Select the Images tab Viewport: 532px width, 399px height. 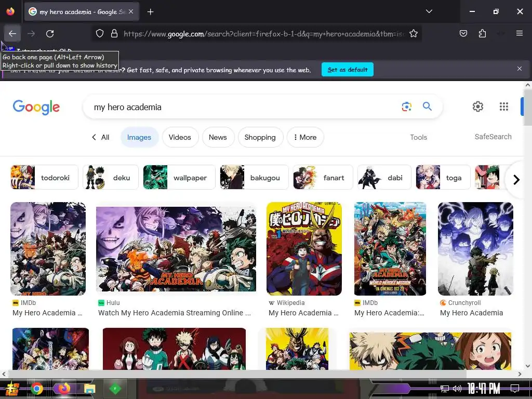[139, 137]
